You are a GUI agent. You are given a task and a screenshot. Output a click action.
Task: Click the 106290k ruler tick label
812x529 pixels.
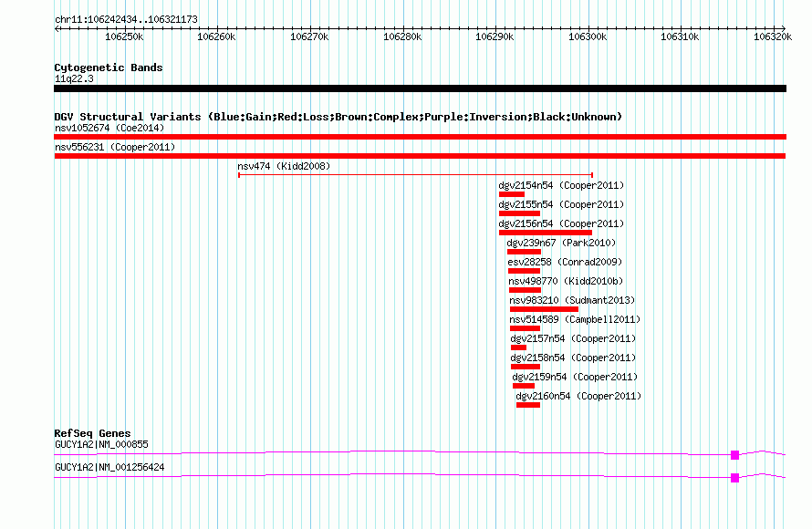click(494, 36)
